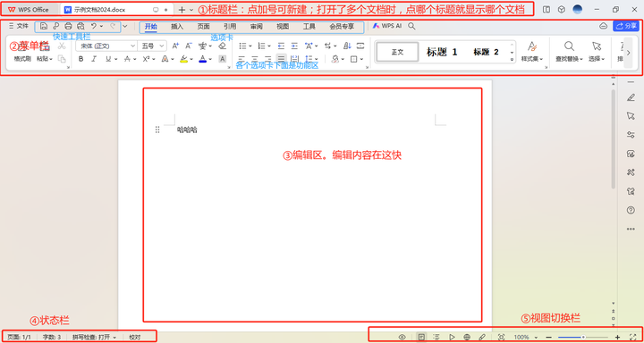Click the Undo arrow icon
Image resolution: width=644 pixels, height=343 pixels.
pyautogui.click(x=94, y=26)
